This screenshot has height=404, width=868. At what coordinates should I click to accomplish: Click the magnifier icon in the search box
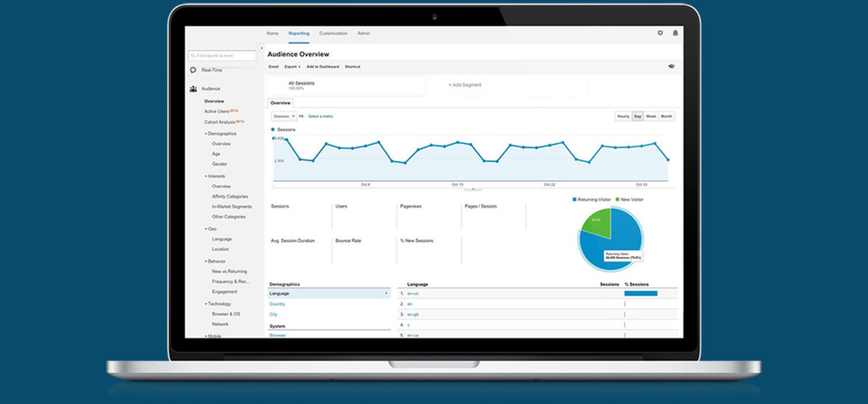pos(193,56)
